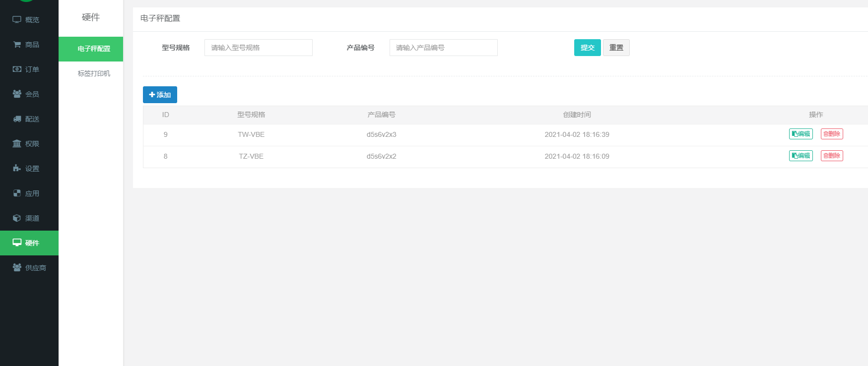Click the 商品 shopping cart icon
The width and height of the screenshot is (868, 366).
click(17, 45)
